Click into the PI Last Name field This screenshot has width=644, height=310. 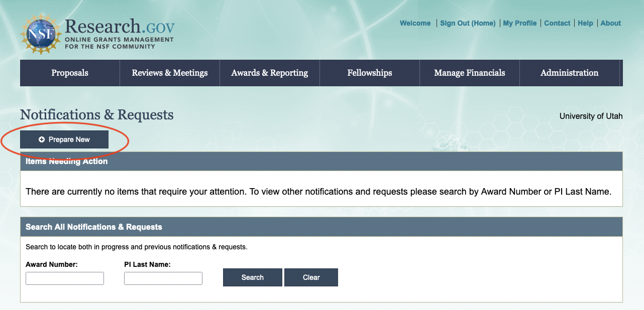163,278
